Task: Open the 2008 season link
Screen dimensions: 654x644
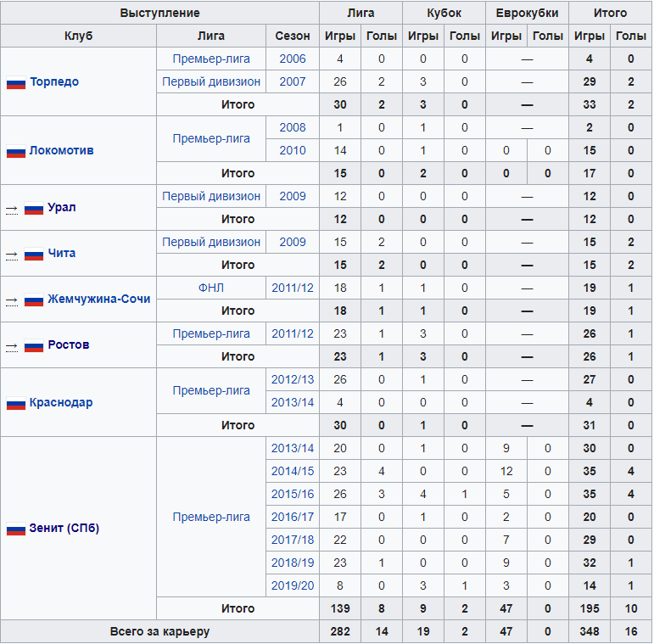Action: tap(293, 127)
